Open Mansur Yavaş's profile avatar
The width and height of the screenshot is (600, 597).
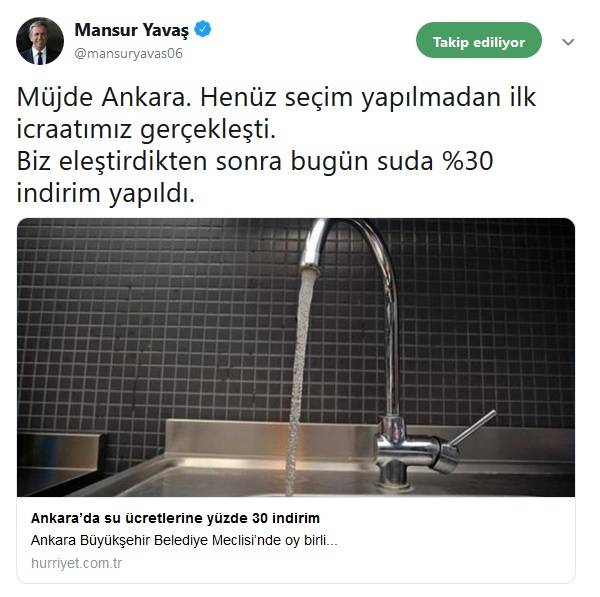point(40,41)
